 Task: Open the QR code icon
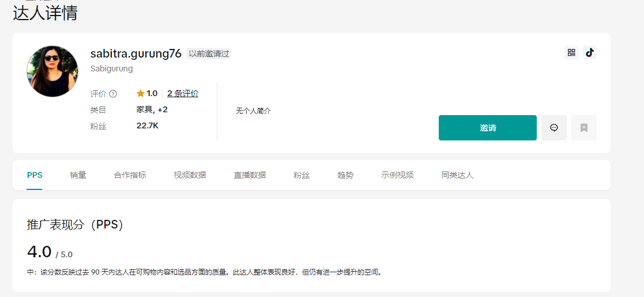point(571,52)
